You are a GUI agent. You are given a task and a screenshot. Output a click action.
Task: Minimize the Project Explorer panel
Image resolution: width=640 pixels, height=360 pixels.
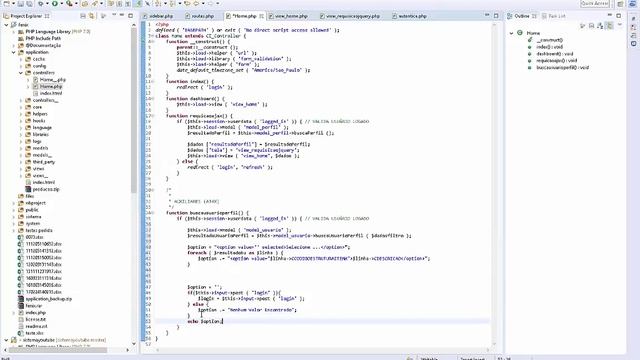tap(122, 16)
